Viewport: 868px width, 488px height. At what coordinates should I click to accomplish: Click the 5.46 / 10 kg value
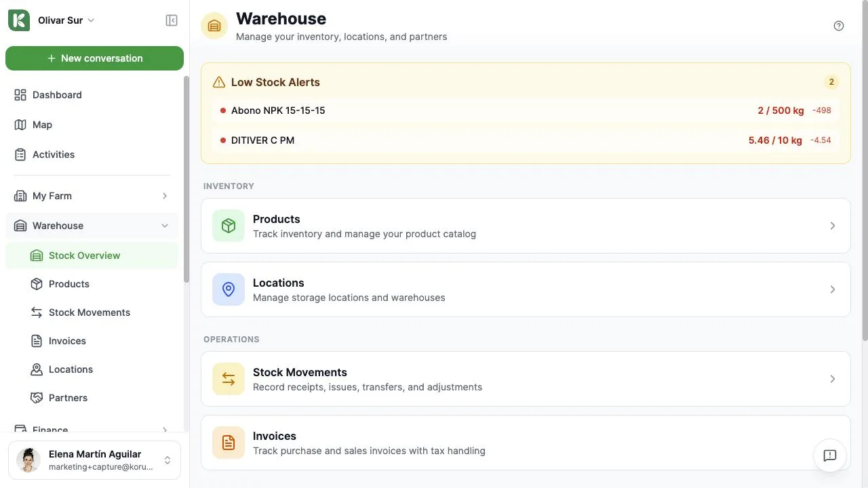775,140
